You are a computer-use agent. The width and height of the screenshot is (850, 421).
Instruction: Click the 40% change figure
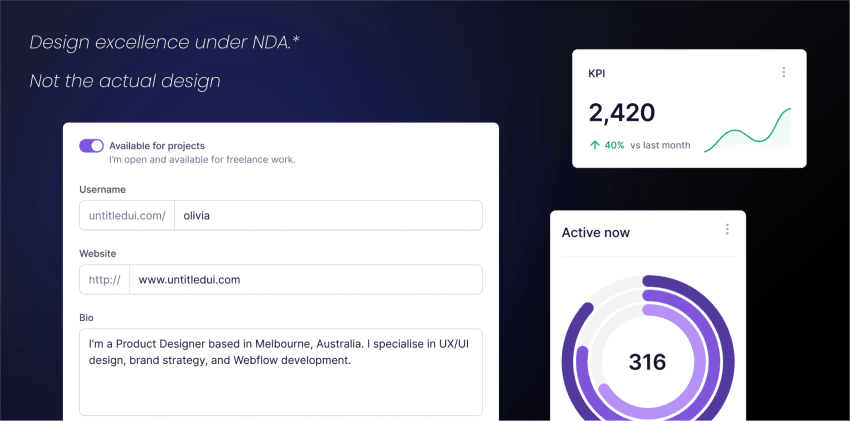click(614, 145)
